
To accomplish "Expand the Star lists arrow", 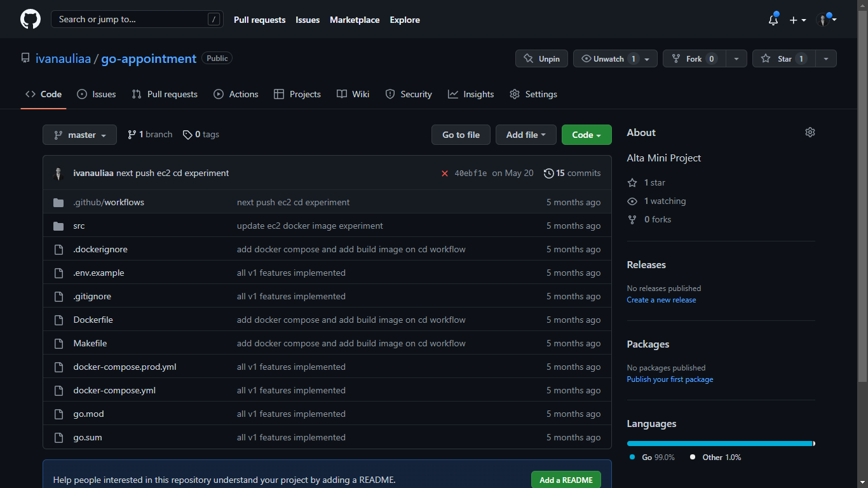I will [x=826, y=58].
